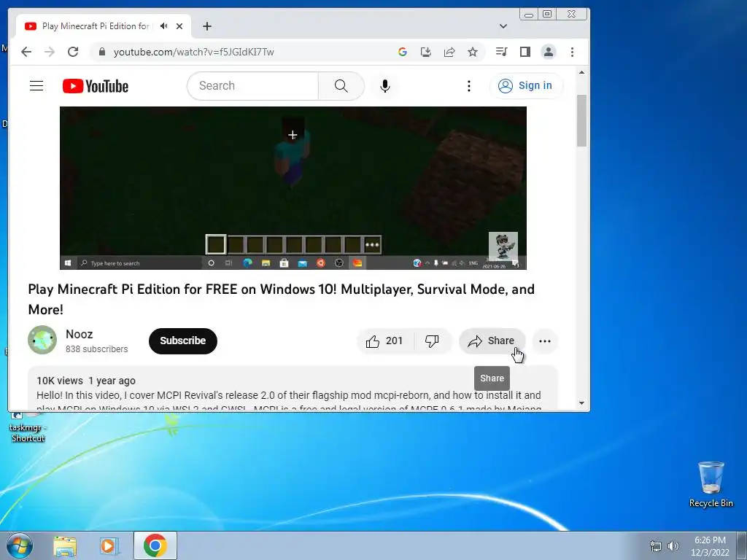747x560 pixels.
Task: Reload the page in Chrome
Action: pos(73,52)
